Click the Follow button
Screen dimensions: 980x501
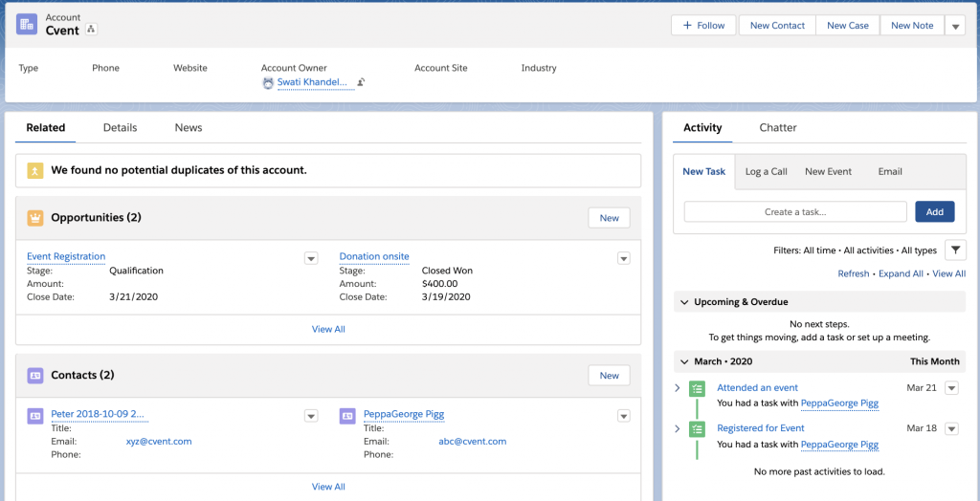703,26
